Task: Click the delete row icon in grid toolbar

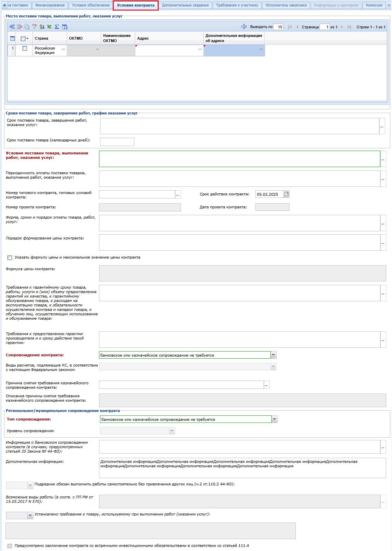Action: click(x=19, y=27)
